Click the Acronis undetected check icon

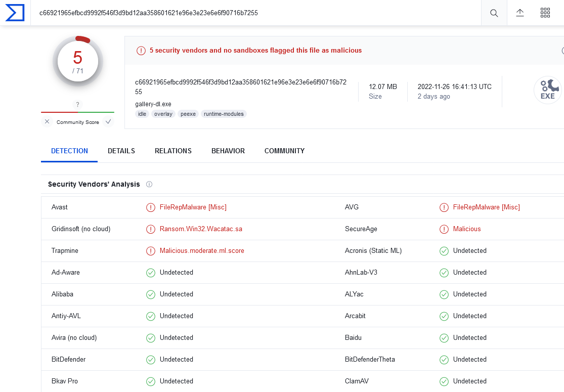pos(444,251)
